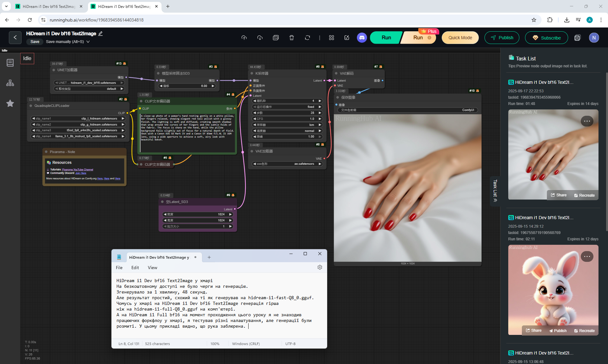
Task: Click the refresh icon in toolbar
Action: (x=307, y=38)
